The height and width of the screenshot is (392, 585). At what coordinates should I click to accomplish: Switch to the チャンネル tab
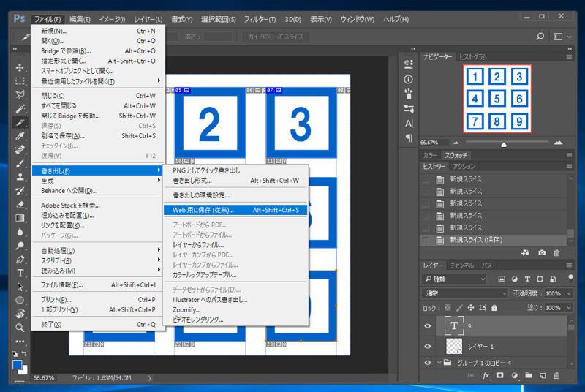click(461, 265)
